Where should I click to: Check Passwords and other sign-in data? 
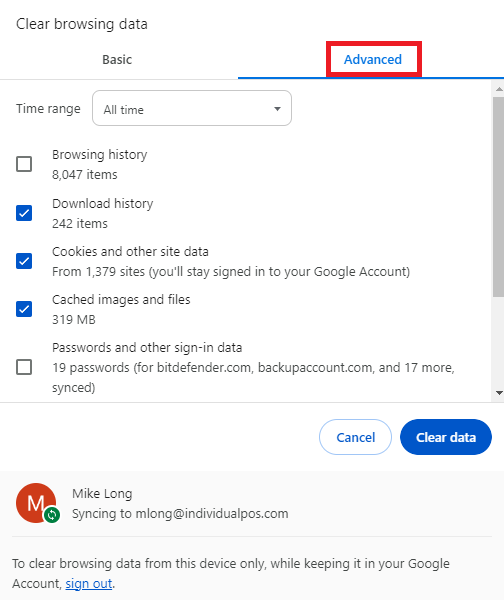(24, 367)
